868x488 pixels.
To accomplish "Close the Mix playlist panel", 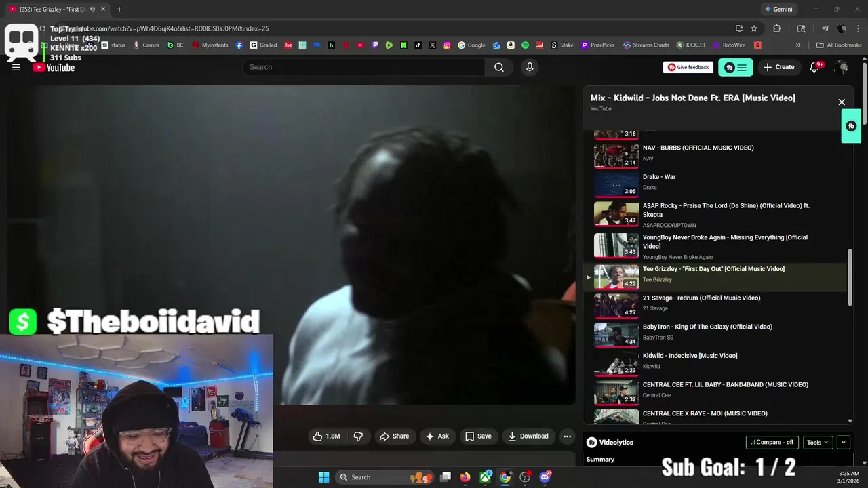I will pyautogui.click(x=842, y=102).
